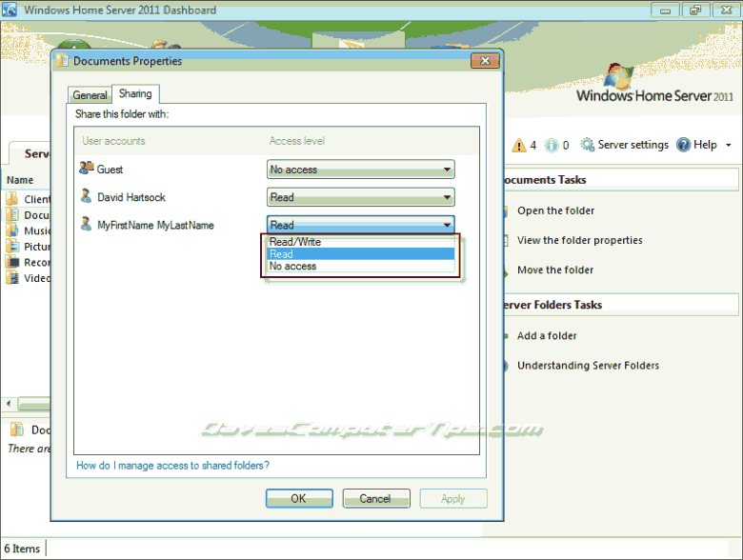Open Server settings gear icon
The width and height of the screenshot is (743, 560).
point(588,145)
